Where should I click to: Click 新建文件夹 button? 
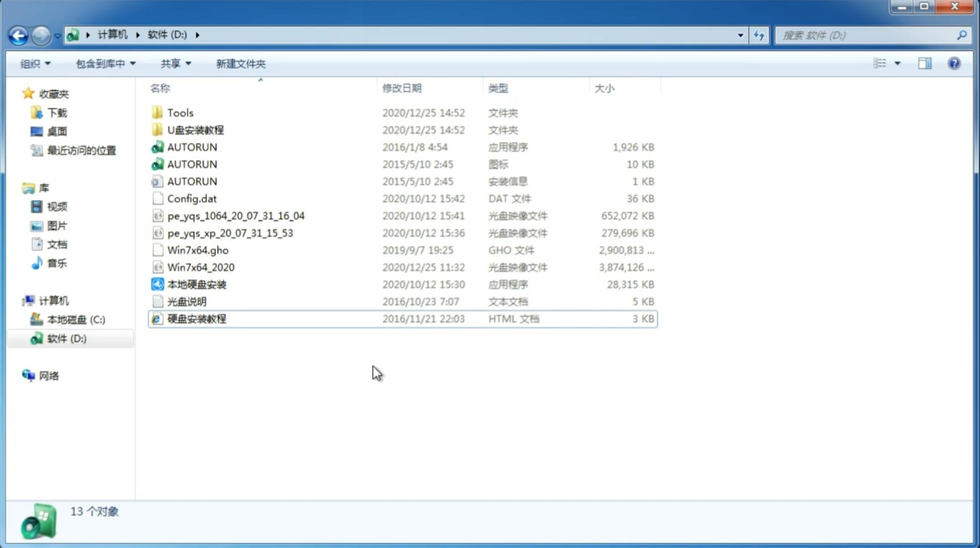[x=241, y=63]
